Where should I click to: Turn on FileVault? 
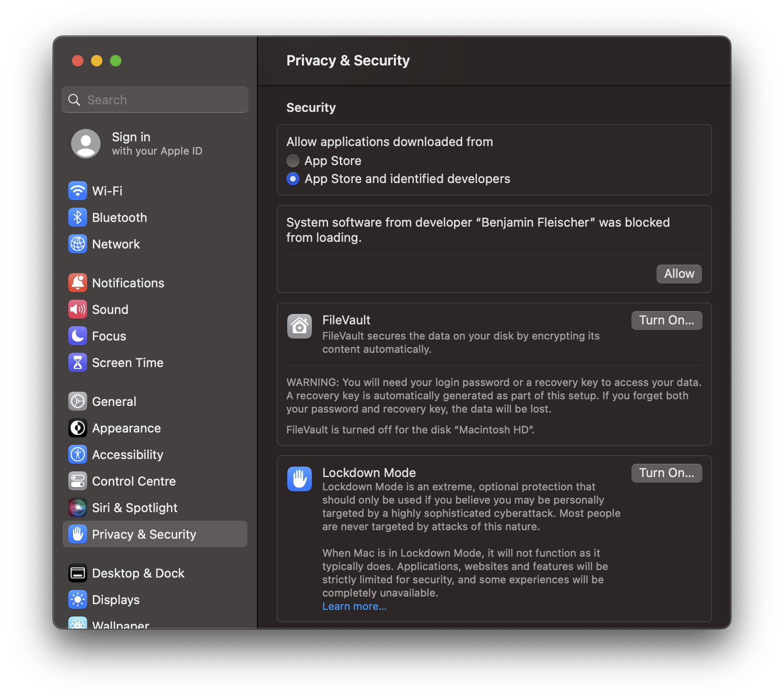(667, 321)
